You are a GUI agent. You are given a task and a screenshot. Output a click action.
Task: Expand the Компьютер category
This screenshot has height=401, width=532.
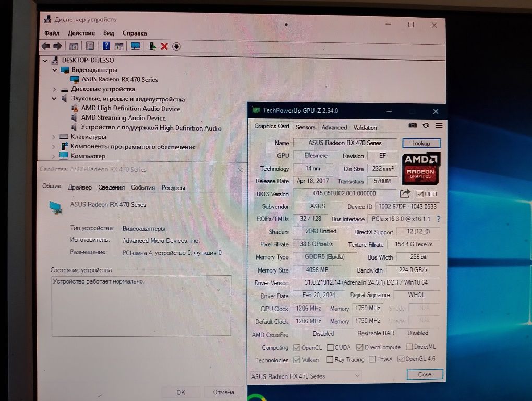54,156
